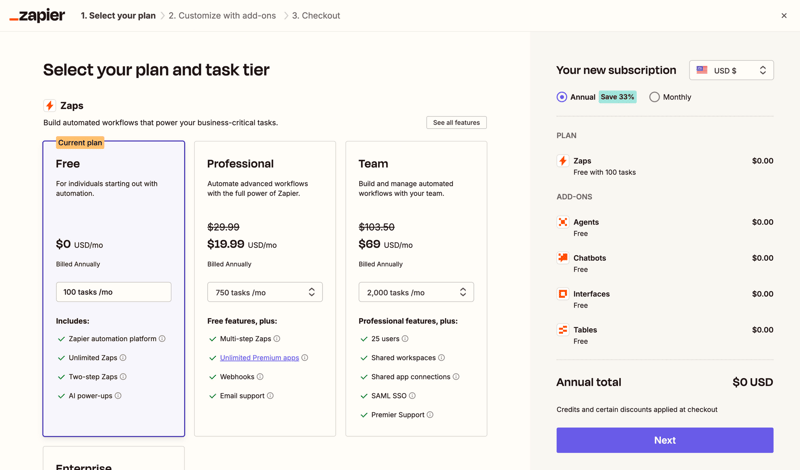
Task: Click the US flag currency icon
Action: tap(702, 70)
